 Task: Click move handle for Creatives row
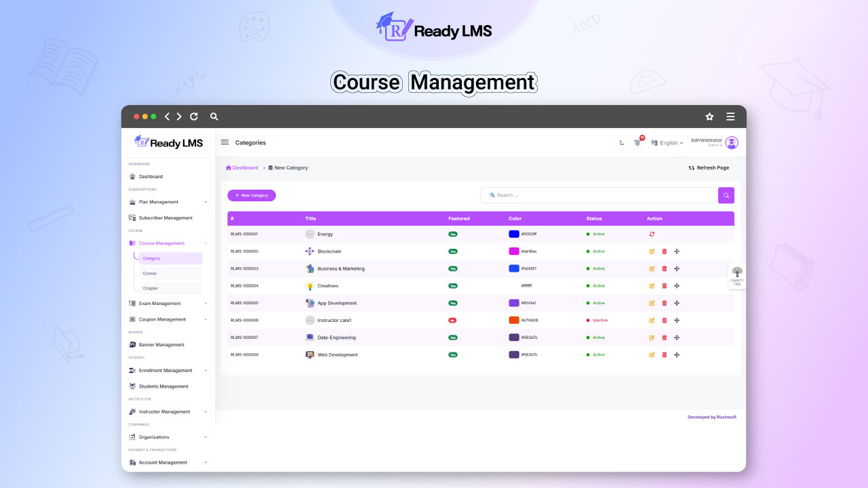point(677,286)
